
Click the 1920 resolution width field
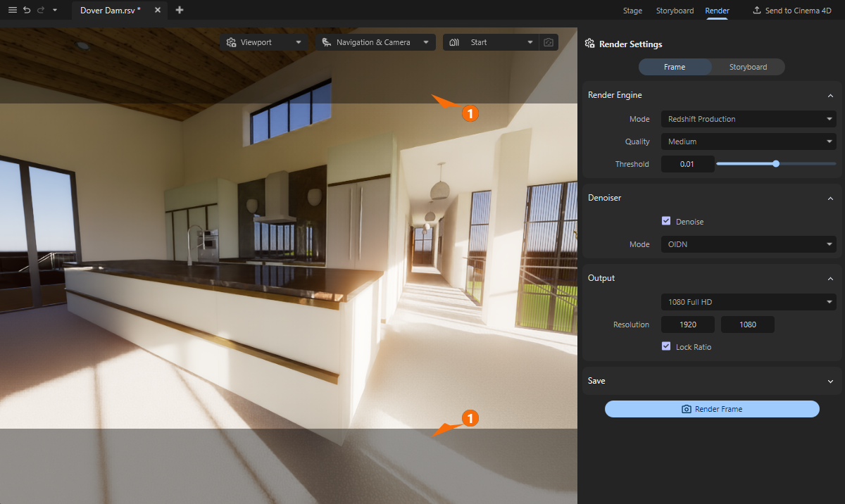pyautogui.click(x=687, y=325)
